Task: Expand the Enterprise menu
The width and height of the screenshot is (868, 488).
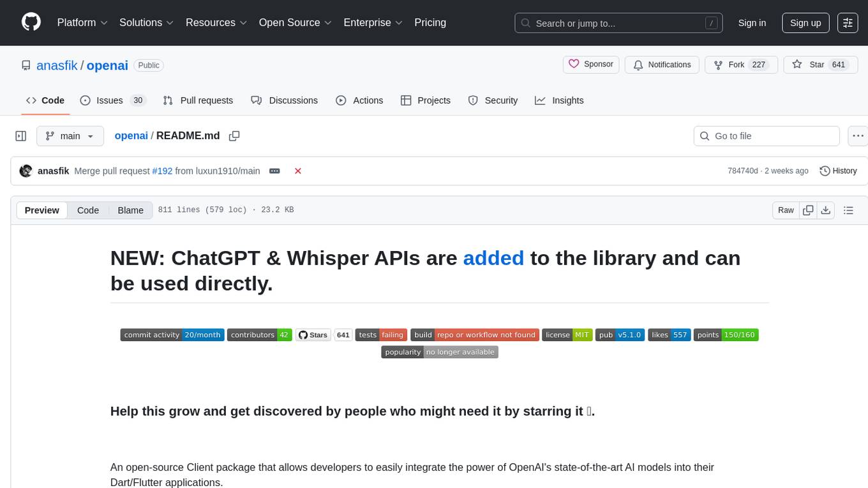Action: point(373,22)
